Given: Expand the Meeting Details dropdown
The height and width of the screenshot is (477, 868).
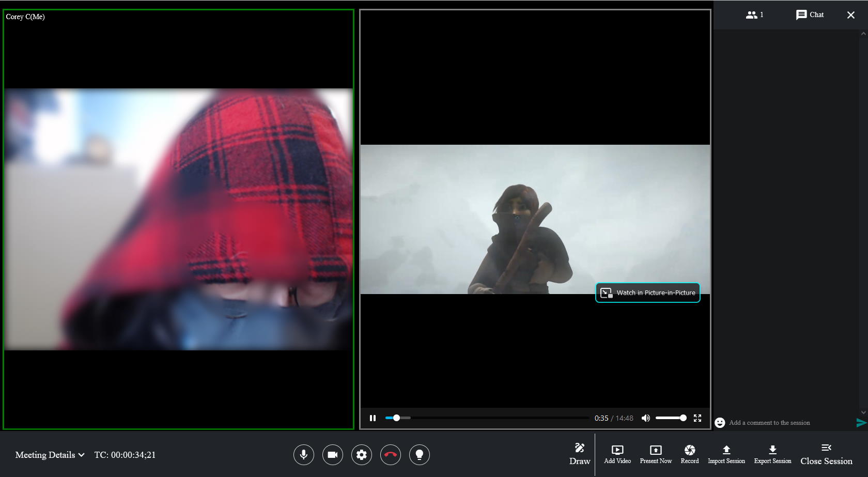Looking at the screenshot, I should pyautogui.click(x=50, y=455).
